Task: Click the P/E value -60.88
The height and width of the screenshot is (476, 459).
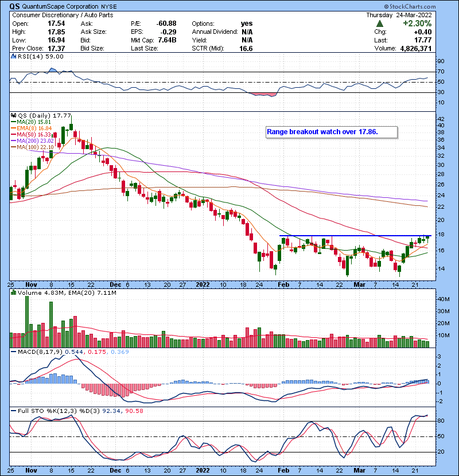Action: (166, 24)
